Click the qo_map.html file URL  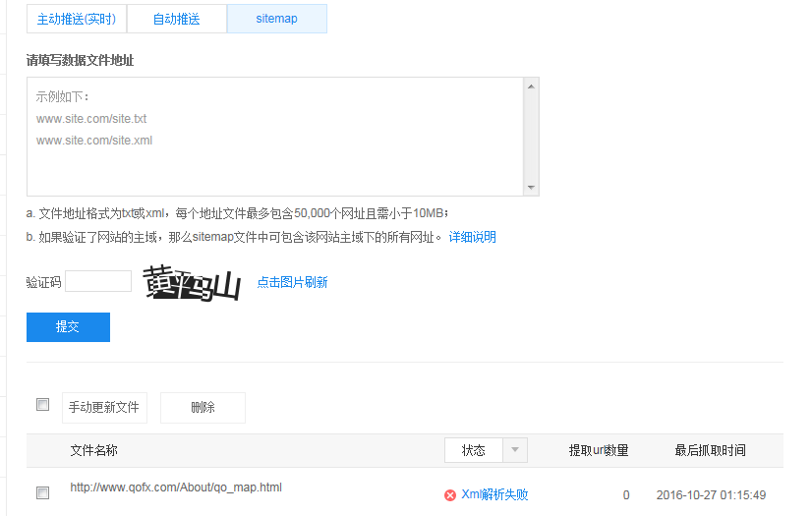(176, 487)
